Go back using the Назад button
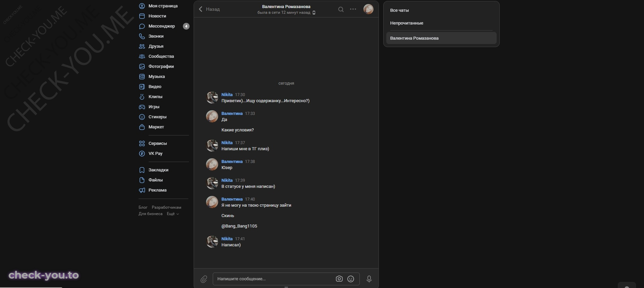This screenshot has height=288, width=644. 209,9
